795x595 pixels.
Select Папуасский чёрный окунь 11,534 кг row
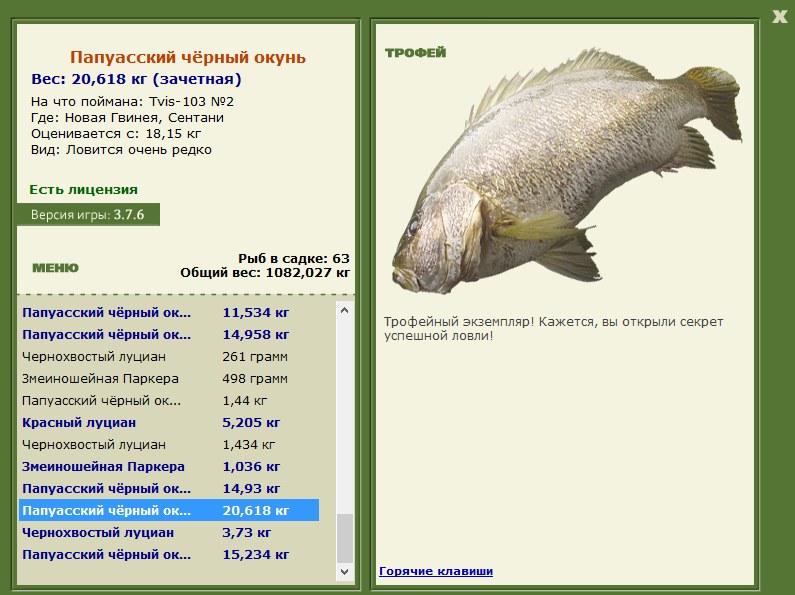pyautogui.click(x=169, y=313)
